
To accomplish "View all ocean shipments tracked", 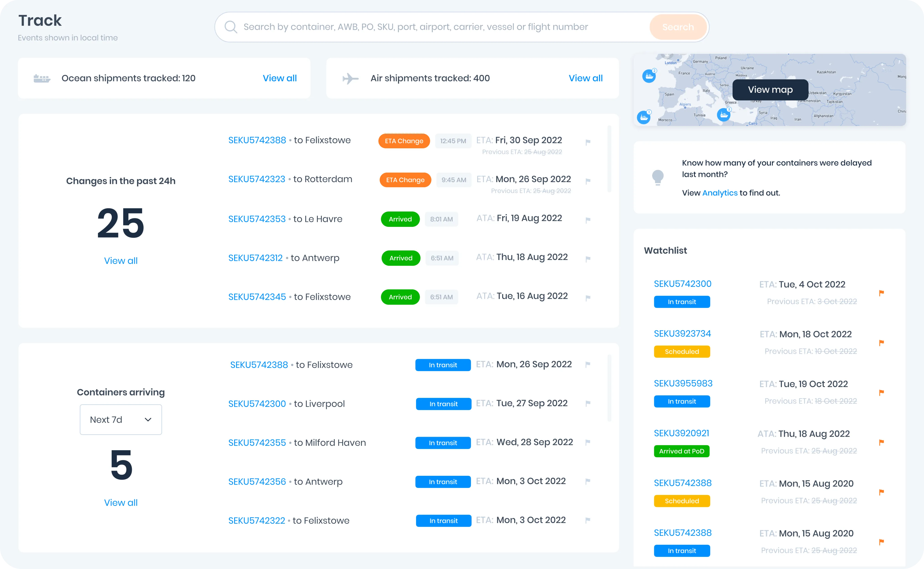I will pyautogui.click(x=280, y=78).
